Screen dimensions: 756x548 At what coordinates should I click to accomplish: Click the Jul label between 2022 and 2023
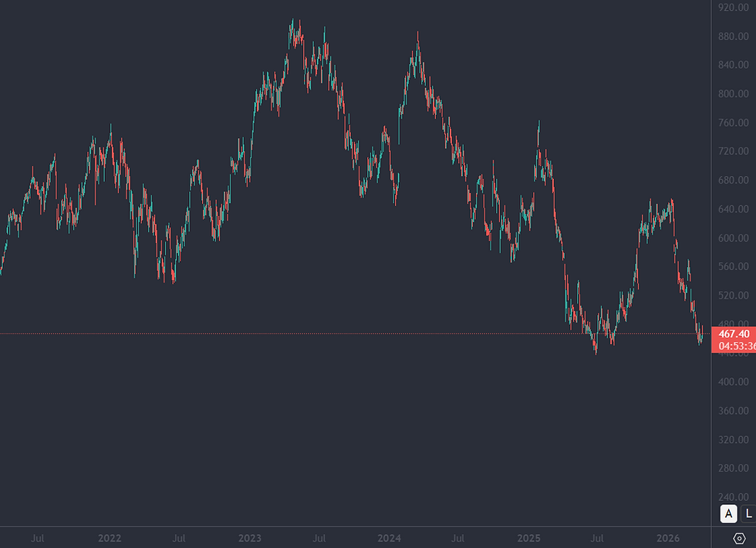click(x=179, y=539)
